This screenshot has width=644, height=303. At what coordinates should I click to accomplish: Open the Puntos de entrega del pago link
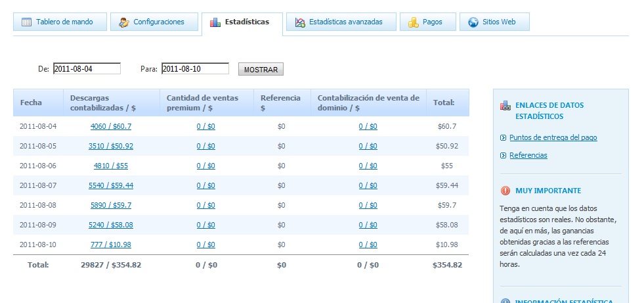click(x=553, y=137)
